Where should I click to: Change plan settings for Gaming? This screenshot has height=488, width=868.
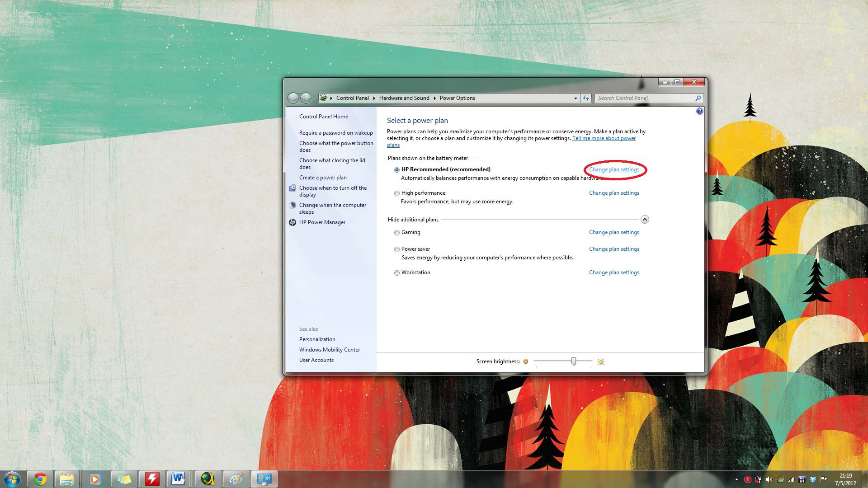pos(614,232)
